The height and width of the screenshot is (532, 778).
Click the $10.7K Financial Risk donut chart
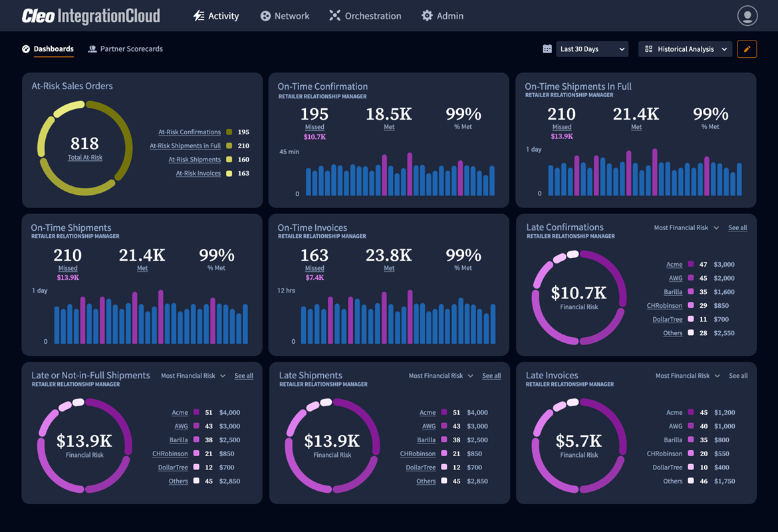click(579, 297)
